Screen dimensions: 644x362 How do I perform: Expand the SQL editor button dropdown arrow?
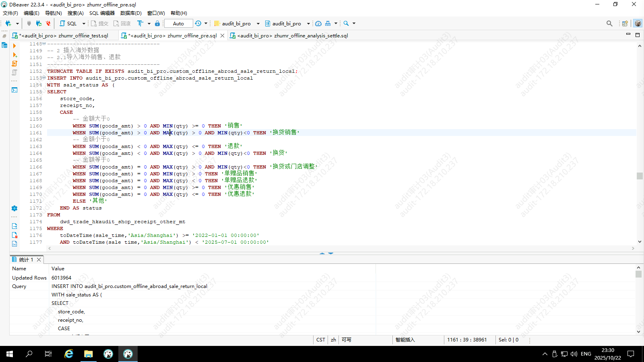(x=84, y=23)
